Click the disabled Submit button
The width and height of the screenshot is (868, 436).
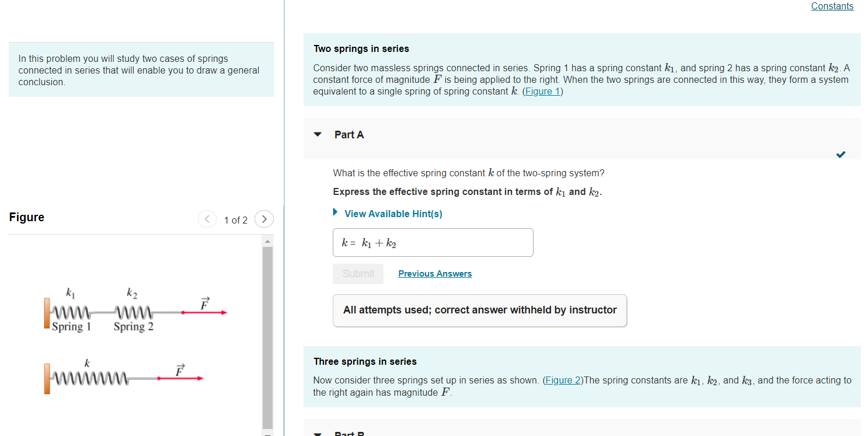pos(358,273)
